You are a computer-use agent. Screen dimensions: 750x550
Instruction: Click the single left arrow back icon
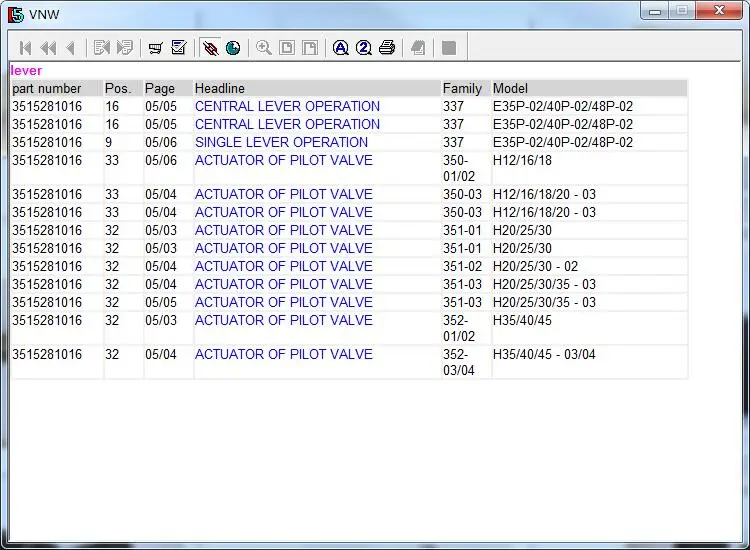70,48
